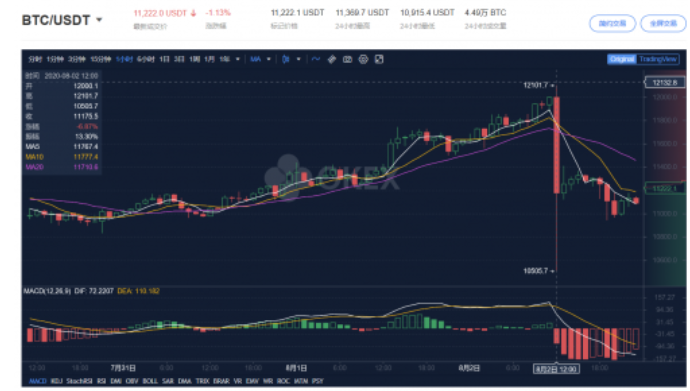Select the 15分钟 chart interval
Screen dimensions: 690x391
101,59
